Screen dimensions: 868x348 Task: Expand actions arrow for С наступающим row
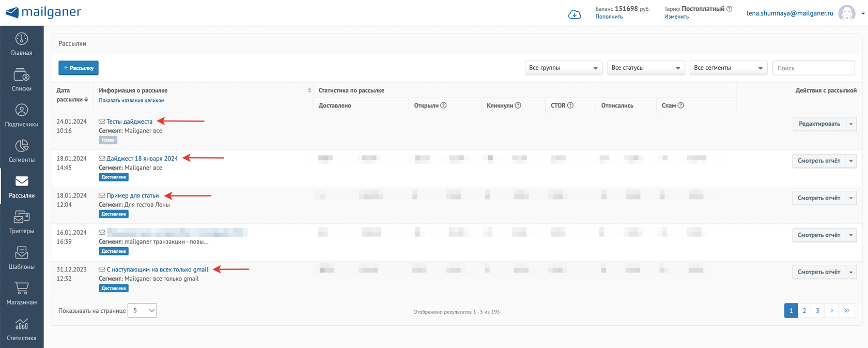[851, 272]
